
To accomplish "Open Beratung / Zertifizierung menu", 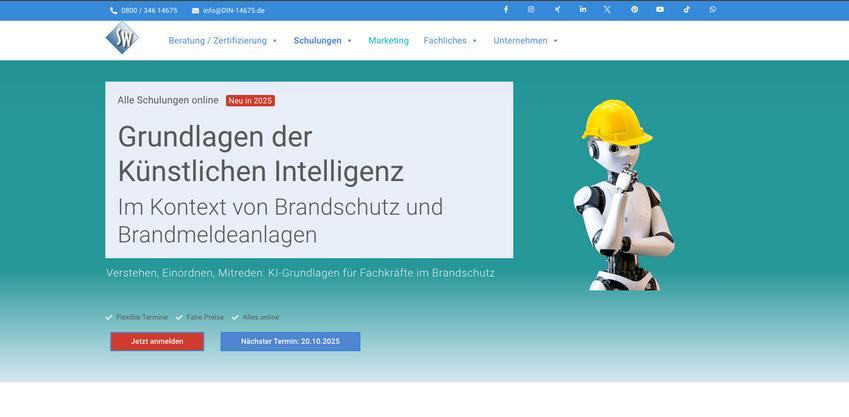I will 218,41.
